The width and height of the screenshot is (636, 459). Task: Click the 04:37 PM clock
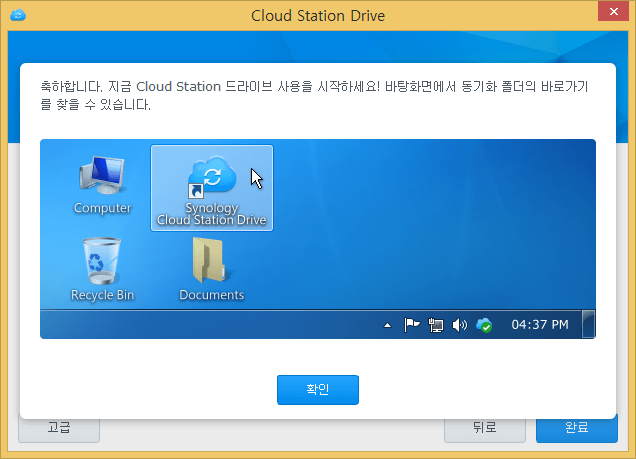[540, 325]
